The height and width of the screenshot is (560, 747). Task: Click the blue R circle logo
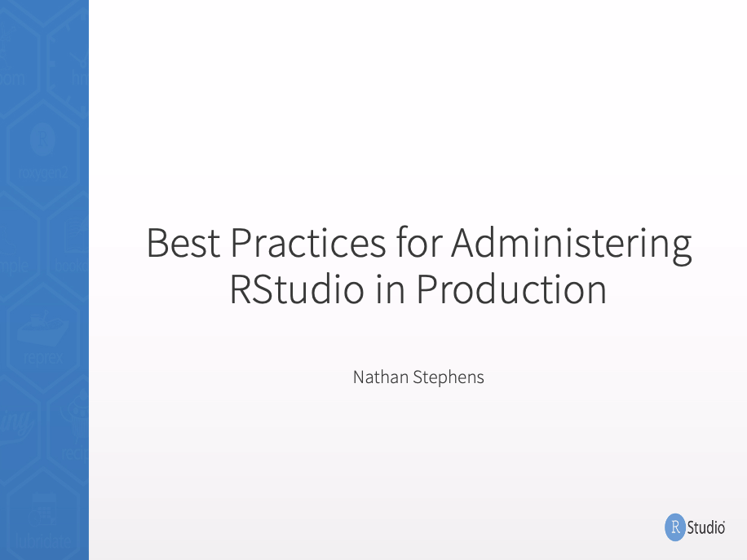tap(675, 527)
